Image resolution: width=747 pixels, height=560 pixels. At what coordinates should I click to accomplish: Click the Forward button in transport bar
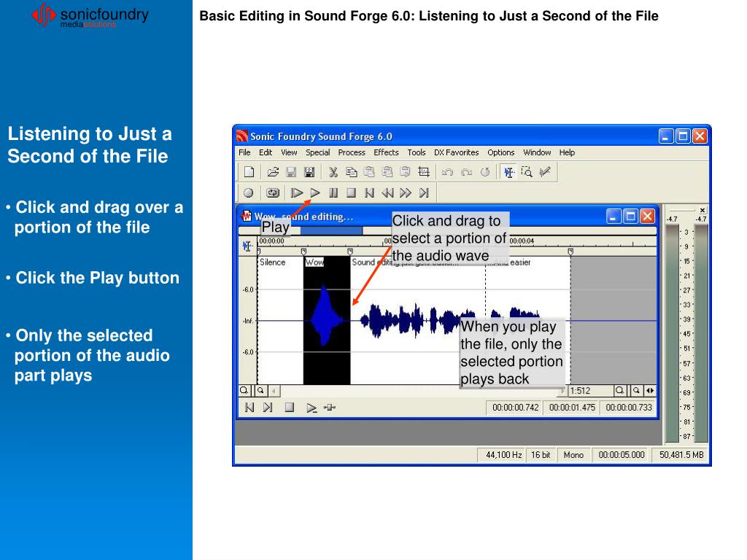pos(406,192)
